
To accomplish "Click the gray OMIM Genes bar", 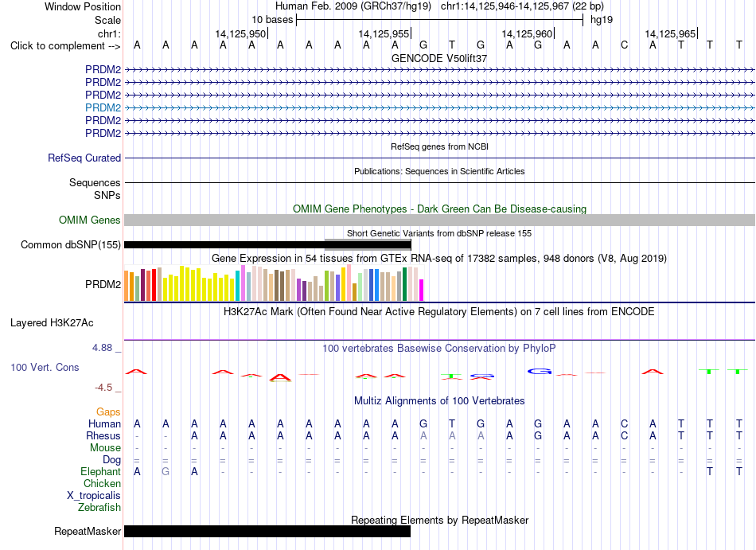I will point(439,220).
